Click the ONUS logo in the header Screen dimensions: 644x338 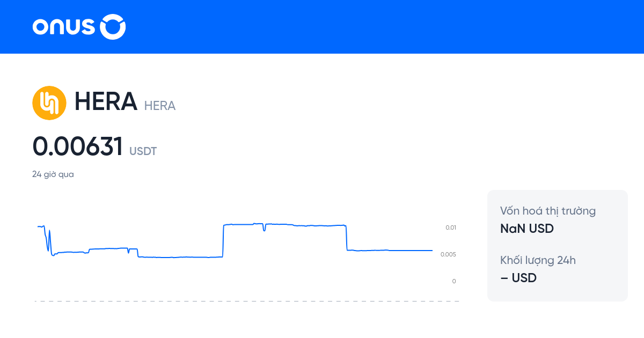coord(78,27)
